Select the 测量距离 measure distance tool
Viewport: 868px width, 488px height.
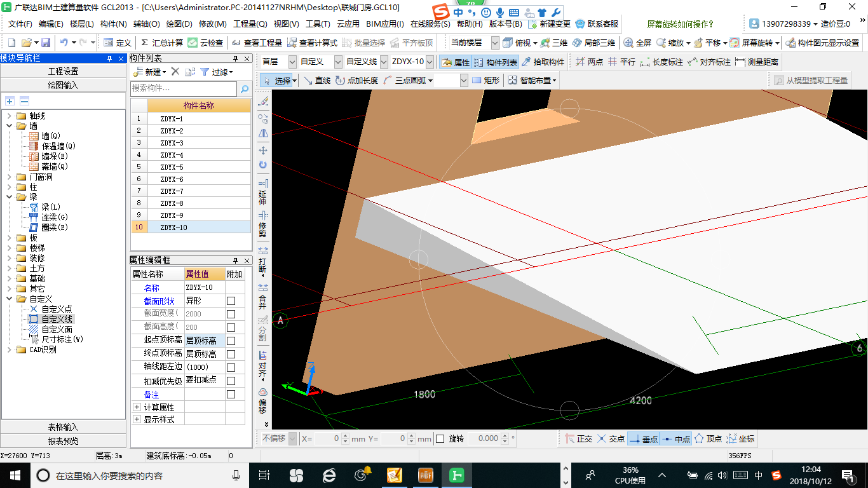click(x=757, y=62)
